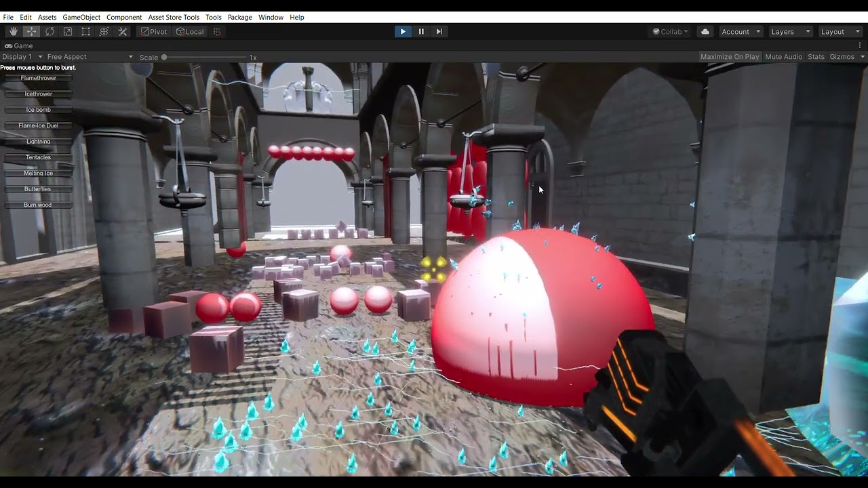Click the Tentacles button
Image resolution: width=868 pixels, height=488 pixels.
(39, 157)
